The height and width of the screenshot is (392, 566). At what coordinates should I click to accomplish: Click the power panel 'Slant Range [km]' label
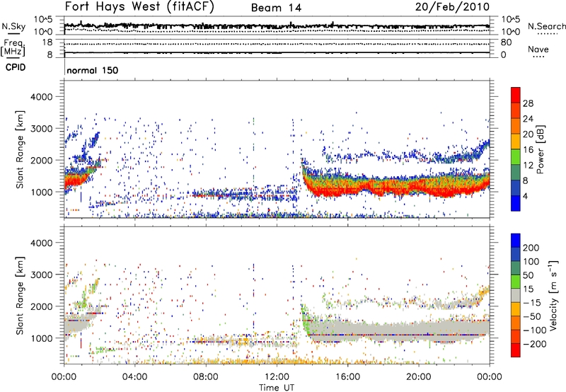[21, 149]
